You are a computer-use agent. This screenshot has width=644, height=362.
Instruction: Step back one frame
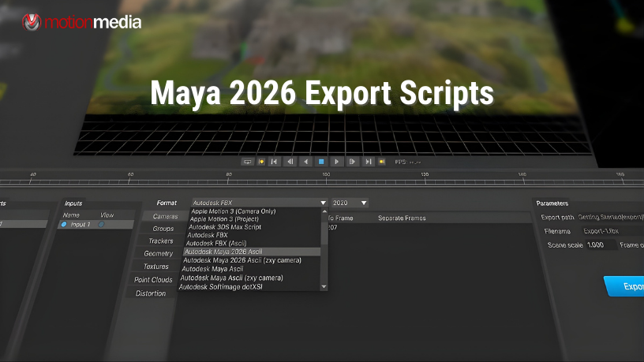tap(290, 162)
